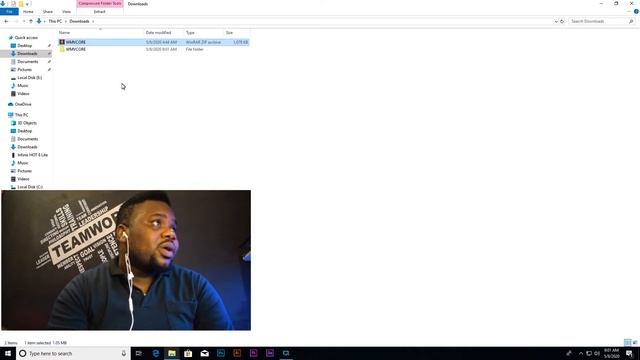Select the WMVCORE file folder
Viewport: 640px width, 360px height.
click(153, 49)
